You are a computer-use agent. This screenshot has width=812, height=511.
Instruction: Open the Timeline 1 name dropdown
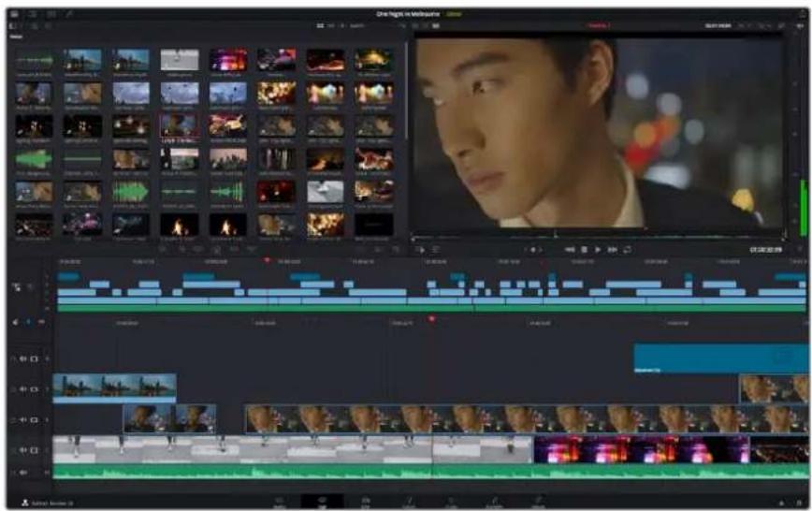(599, 25)
